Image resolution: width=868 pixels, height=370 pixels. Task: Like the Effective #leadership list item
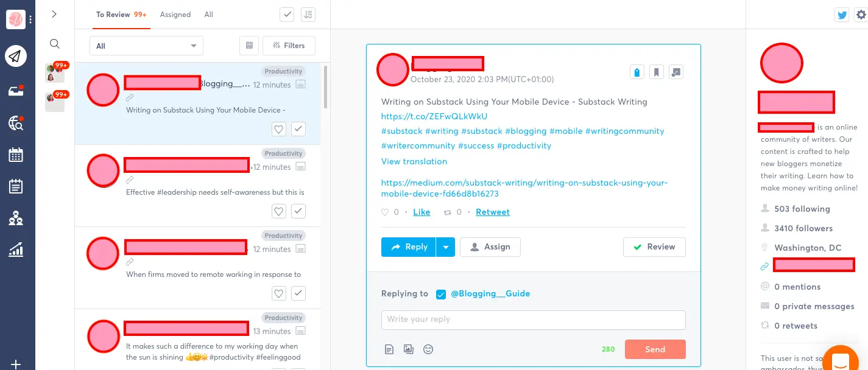pos(279,211)
